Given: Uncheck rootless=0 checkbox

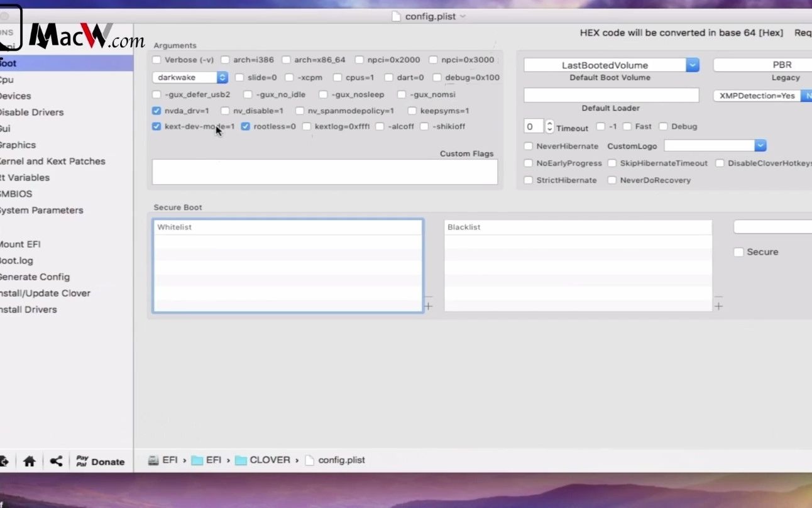Looking at the screenshot, I should (245, 126).
